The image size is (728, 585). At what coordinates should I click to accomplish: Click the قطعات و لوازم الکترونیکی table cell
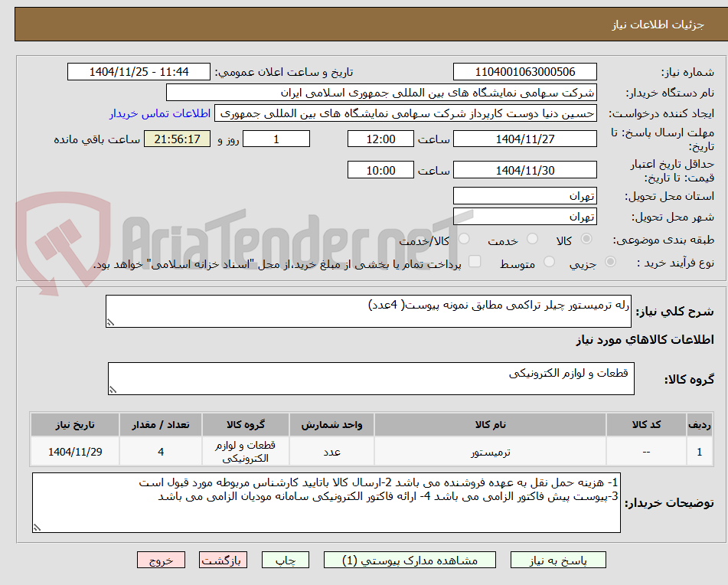[x=245, y=452]
